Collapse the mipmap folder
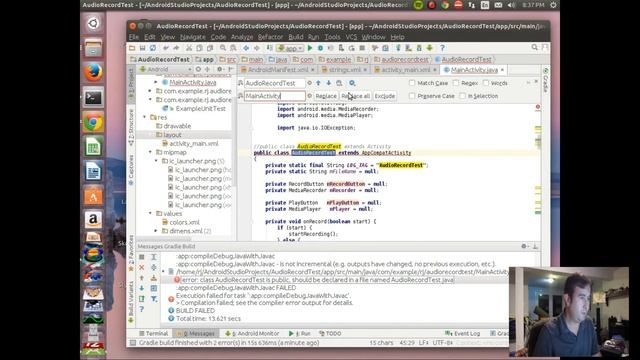Image resolution: width=640 pixels, height=360 pixels. tap(150, 152)
